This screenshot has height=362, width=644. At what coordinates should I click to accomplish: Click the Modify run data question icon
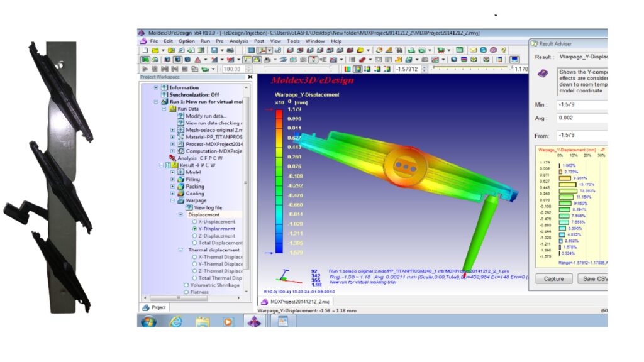[x=180, y=116]
